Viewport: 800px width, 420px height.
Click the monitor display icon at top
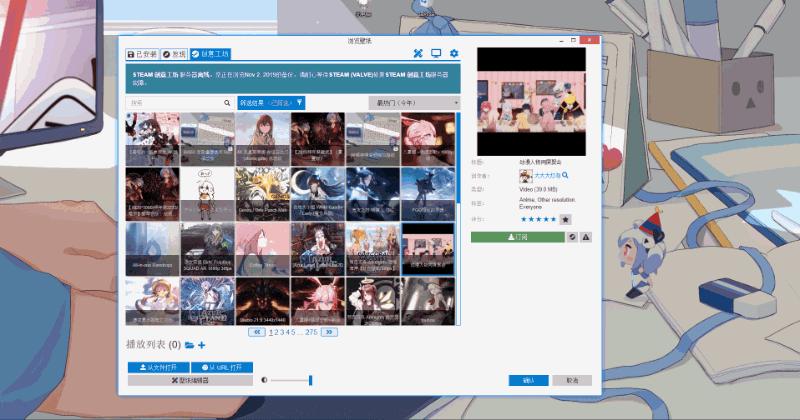click(x=436, y=53)
